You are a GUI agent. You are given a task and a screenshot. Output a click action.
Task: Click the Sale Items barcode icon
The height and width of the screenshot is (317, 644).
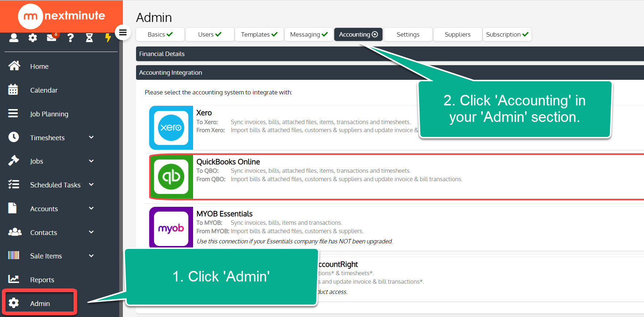14,255
